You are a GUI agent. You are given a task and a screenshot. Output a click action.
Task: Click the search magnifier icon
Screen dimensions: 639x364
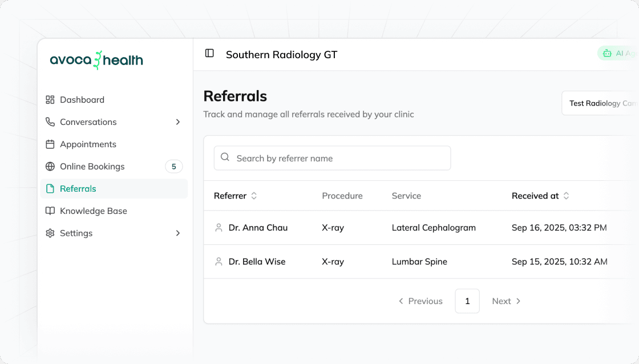point(225,157)
